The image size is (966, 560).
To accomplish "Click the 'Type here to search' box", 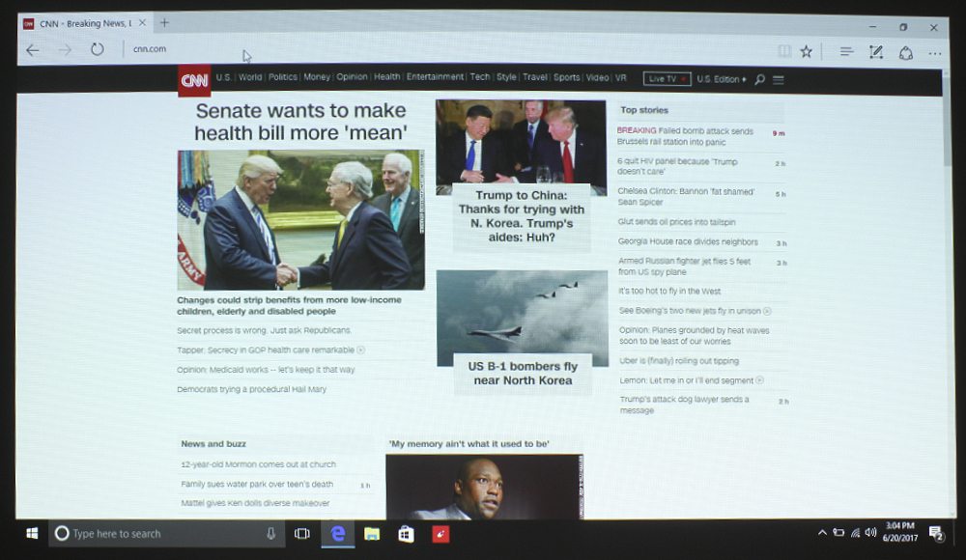I will click(x=166, y=534).
